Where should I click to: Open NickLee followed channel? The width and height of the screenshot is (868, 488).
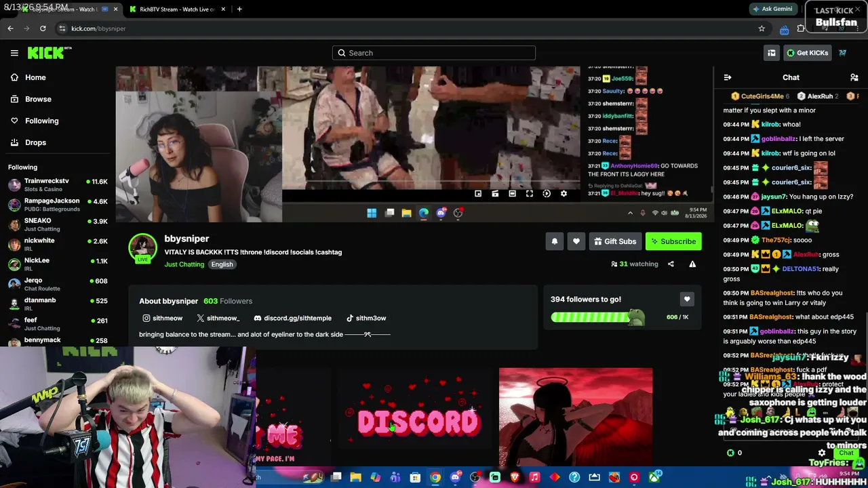pos(58,264)
